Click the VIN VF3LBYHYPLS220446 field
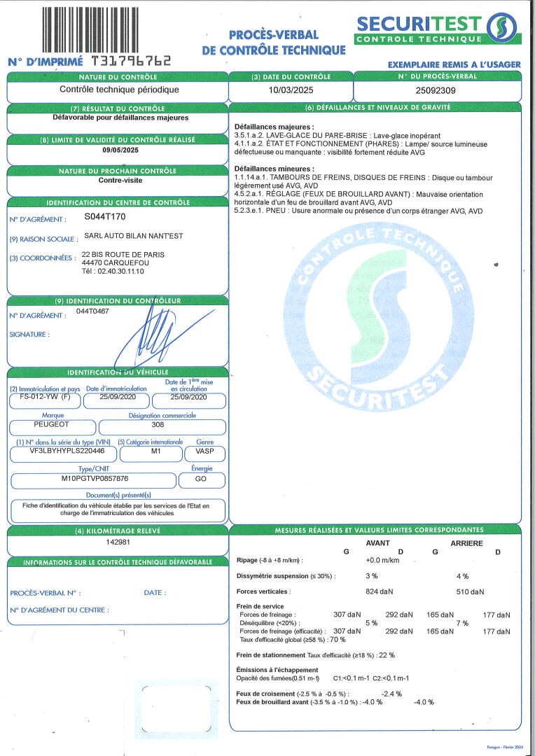 pyautogui.click(x=63, y=454)
